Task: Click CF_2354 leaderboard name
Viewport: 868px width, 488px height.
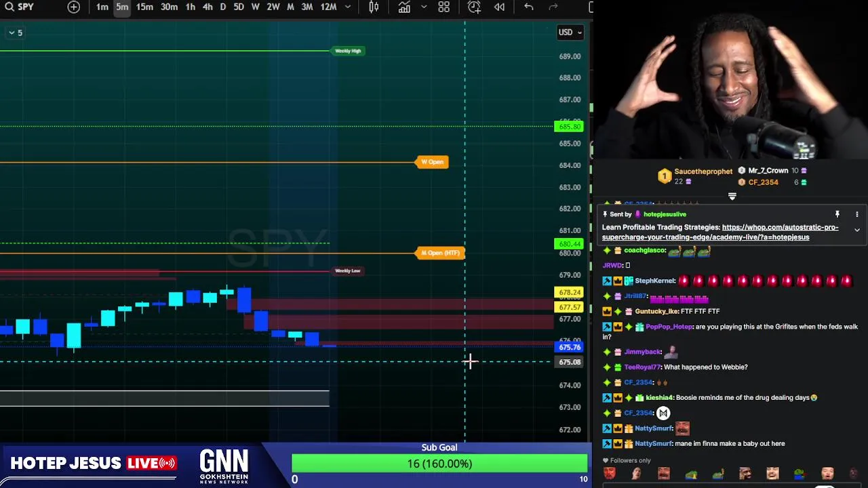Action: coord(763,182)
